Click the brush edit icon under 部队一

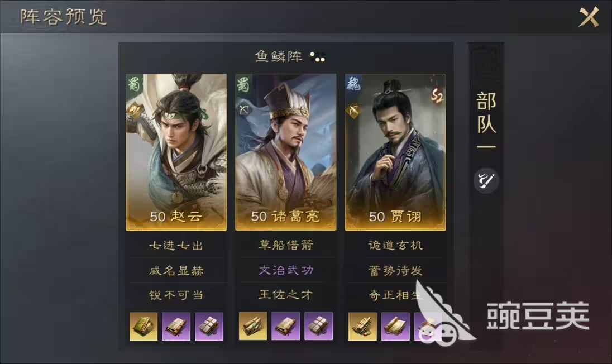(486, 181)
